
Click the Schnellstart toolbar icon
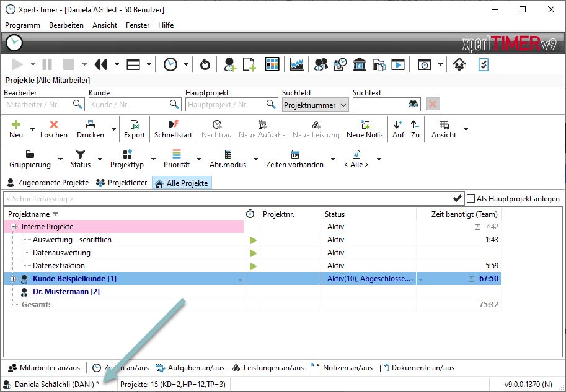[x=174, y=124]
